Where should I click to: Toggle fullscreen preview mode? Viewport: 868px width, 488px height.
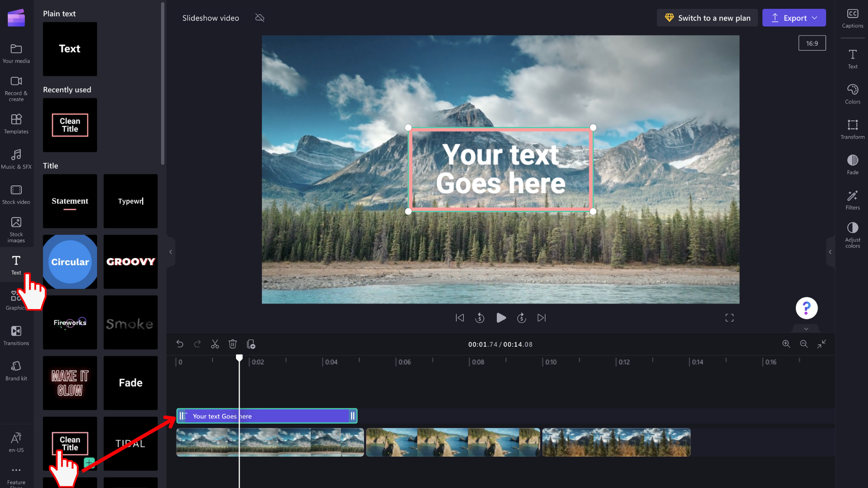pos(729,318)
